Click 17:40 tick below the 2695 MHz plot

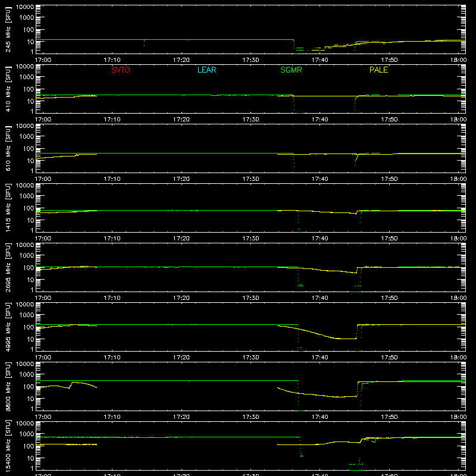(320, 298)
